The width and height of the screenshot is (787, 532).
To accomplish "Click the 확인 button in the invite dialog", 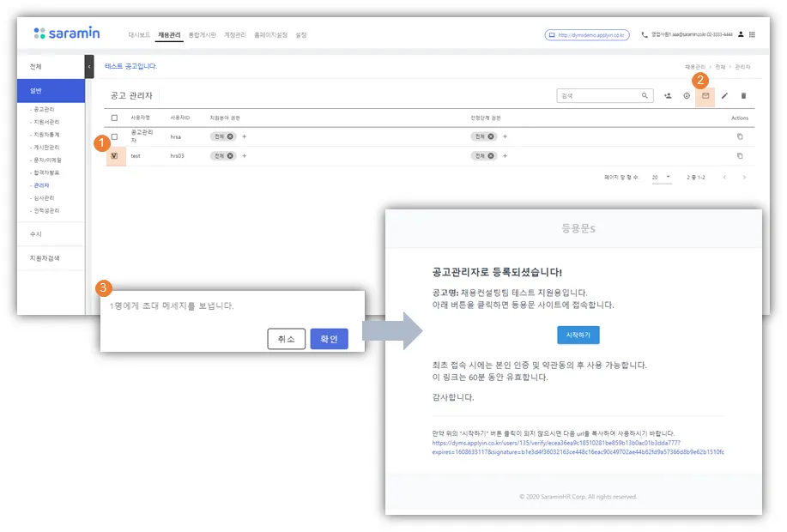I will coord(329,339).
